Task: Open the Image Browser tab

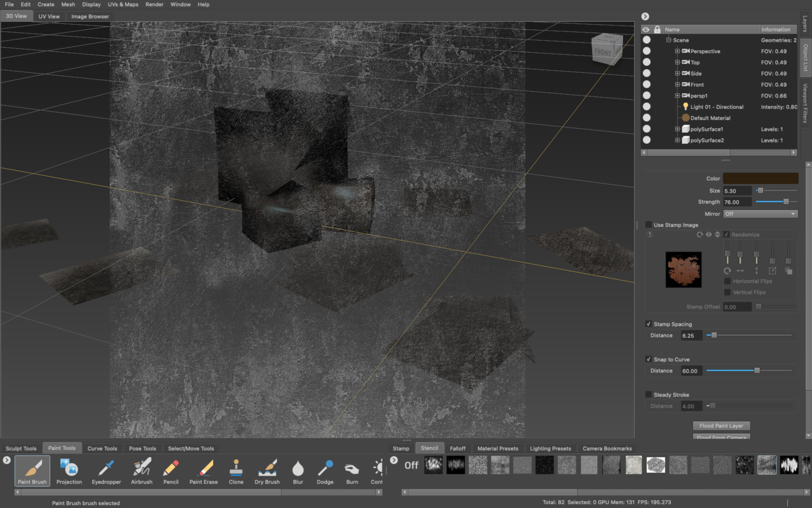Action: click(90, 16)
